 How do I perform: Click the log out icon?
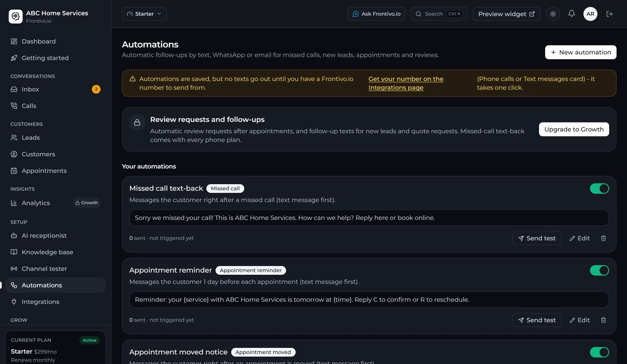click(610, 14)
